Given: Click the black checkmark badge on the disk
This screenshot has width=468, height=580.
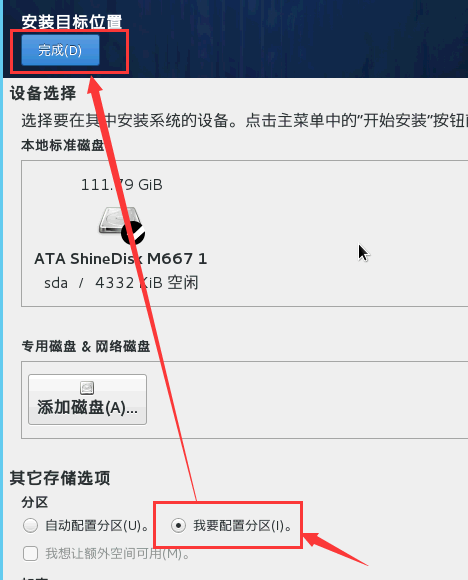Looking at the screenshot, I should point(133,233).
